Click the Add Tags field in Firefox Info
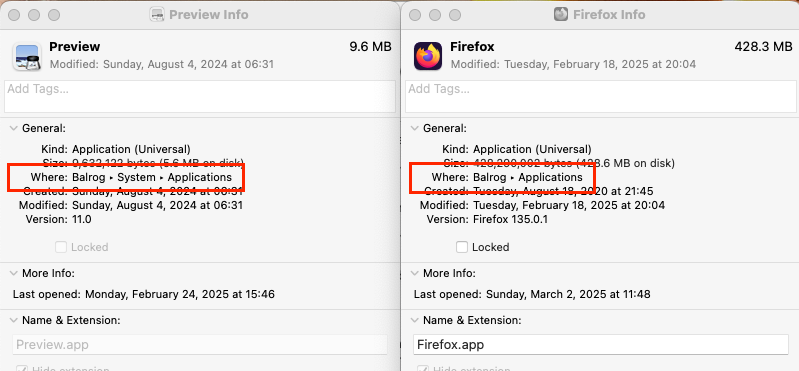 tap(601, 96)
